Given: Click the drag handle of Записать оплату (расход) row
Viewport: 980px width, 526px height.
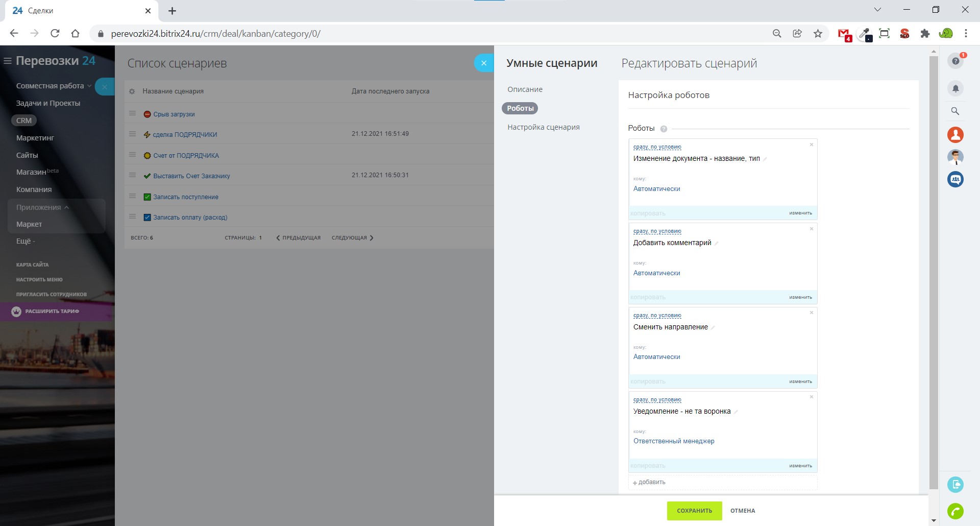Looking at the screenshot, I should tap(133, 217).
